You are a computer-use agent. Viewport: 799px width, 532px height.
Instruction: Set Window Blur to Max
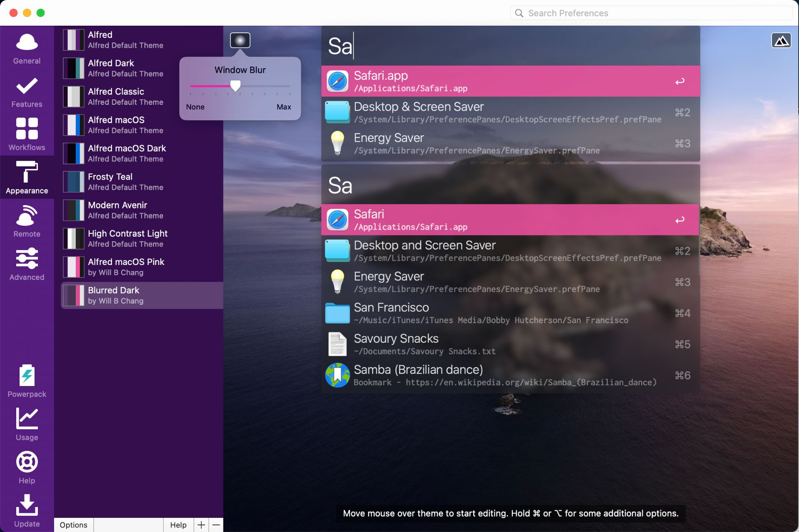click(284, 107)
